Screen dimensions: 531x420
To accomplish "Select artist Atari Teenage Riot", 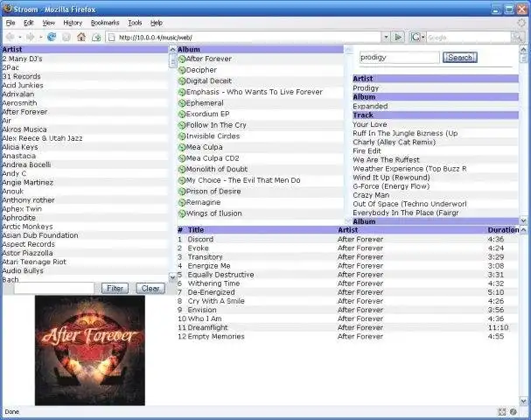I will tap(34, 262).
